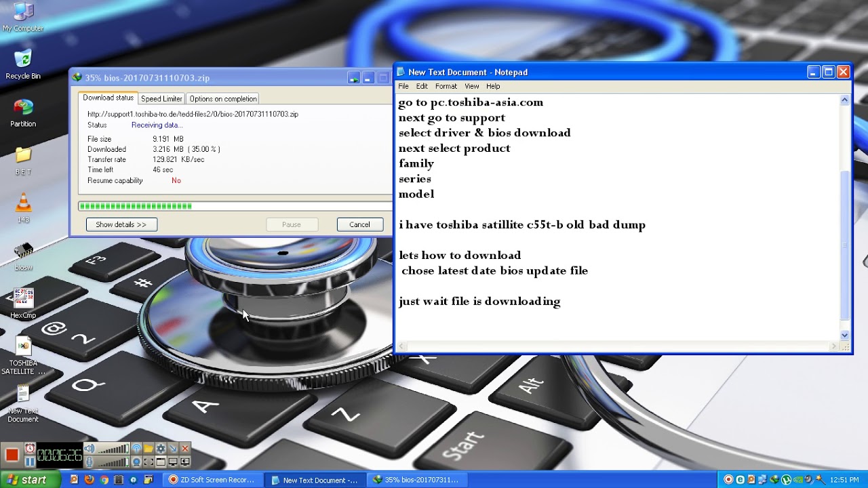Image resolution: width=868 pixels, height=488 pixels.
Task: Open the B E T folder on desktop
Action: click(x=23, y=161)
